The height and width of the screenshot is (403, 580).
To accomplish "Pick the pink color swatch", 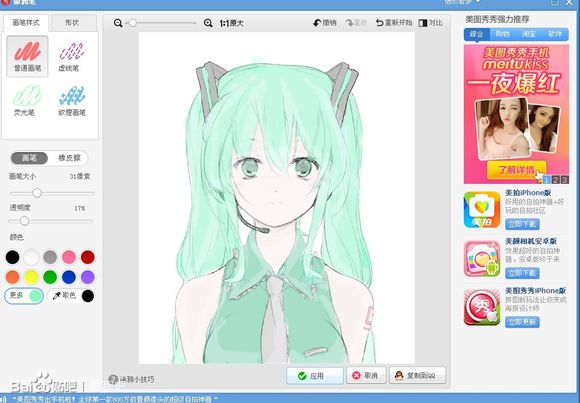I will point(69,257).
